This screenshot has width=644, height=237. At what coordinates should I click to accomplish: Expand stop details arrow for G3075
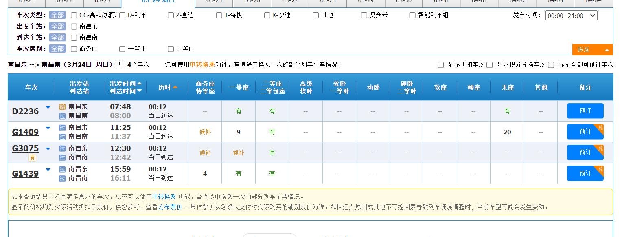tap(48, 149)
